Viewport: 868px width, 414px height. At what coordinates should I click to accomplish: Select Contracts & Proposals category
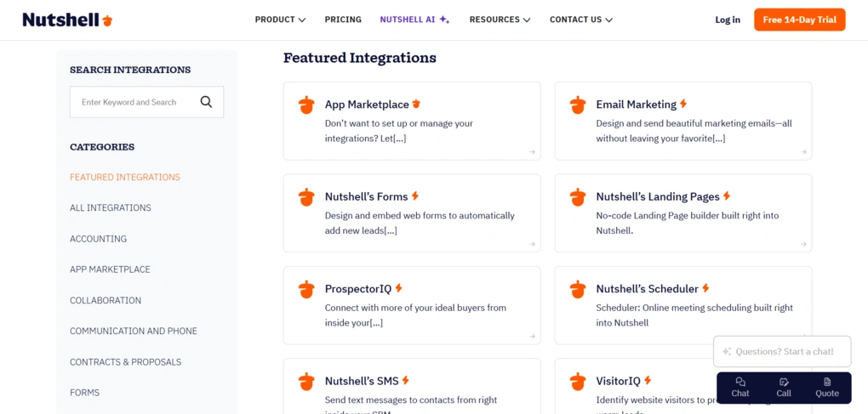(x=126, y=362)
